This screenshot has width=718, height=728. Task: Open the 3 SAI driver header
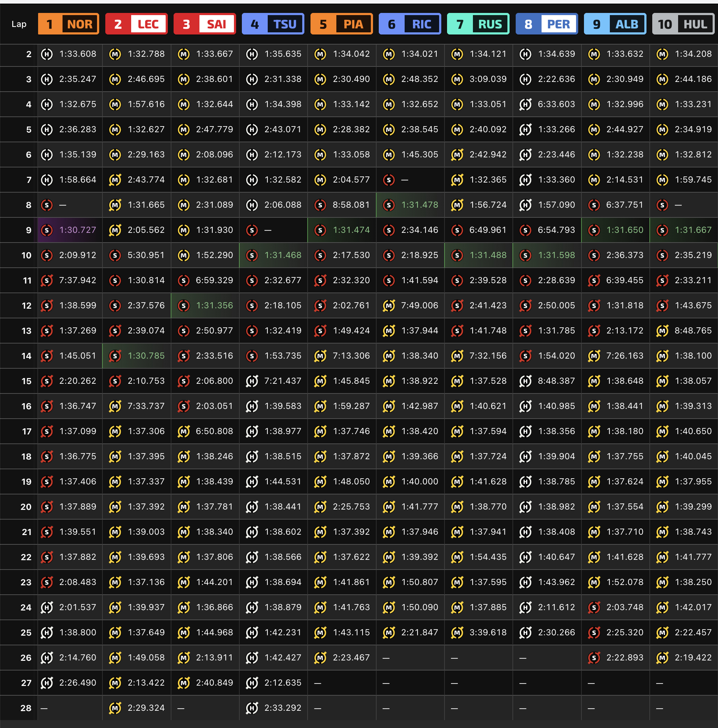pyautogui.click(x=205, y=24)
